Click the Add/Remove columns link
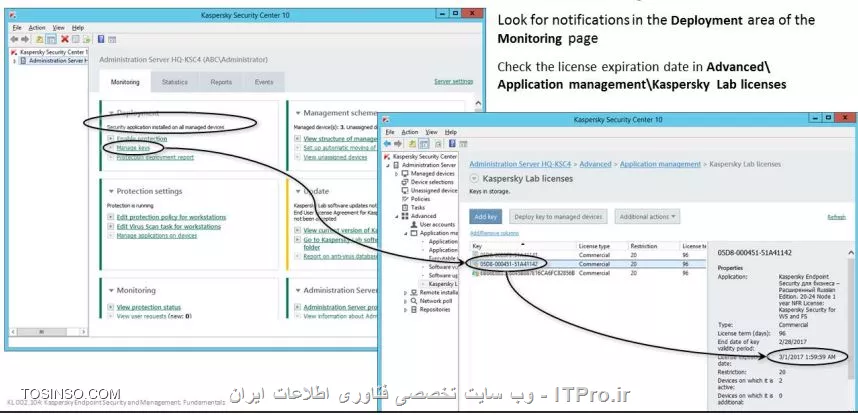Viewport: 858px width, 415px height. coord(494,233)
